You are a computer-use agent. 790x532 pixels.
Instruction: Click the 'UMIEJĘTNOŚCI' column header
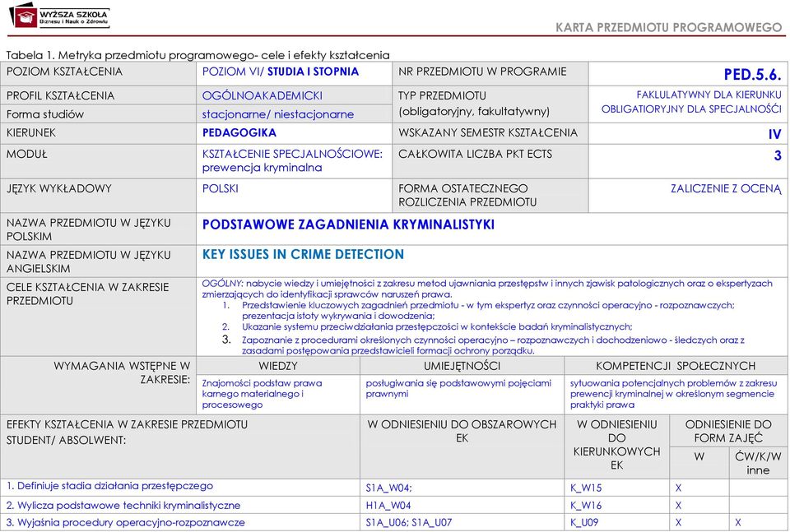click(462, 366)
